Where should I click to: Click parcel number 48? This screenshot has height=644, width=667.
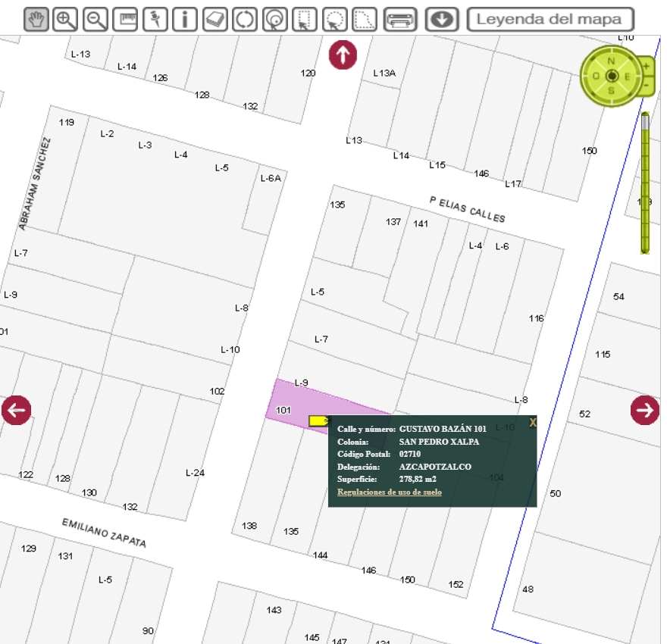(x=528, y=589)
